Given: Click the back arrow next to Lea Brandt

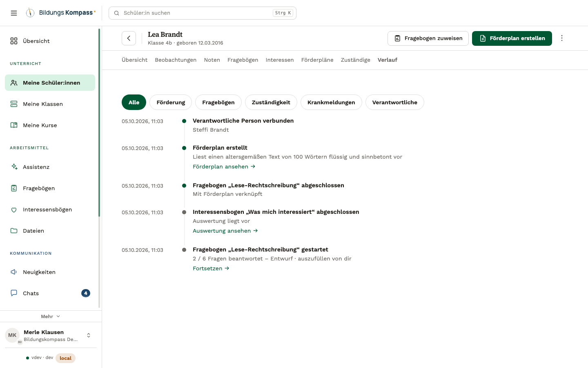Looking at the screenshot, I should click(x=129, y=38).
